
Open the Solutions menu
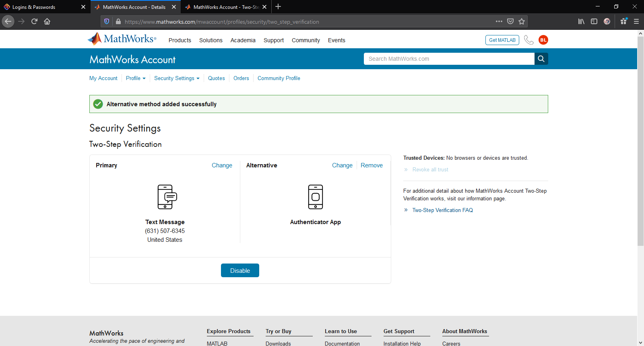pos(211,40)
